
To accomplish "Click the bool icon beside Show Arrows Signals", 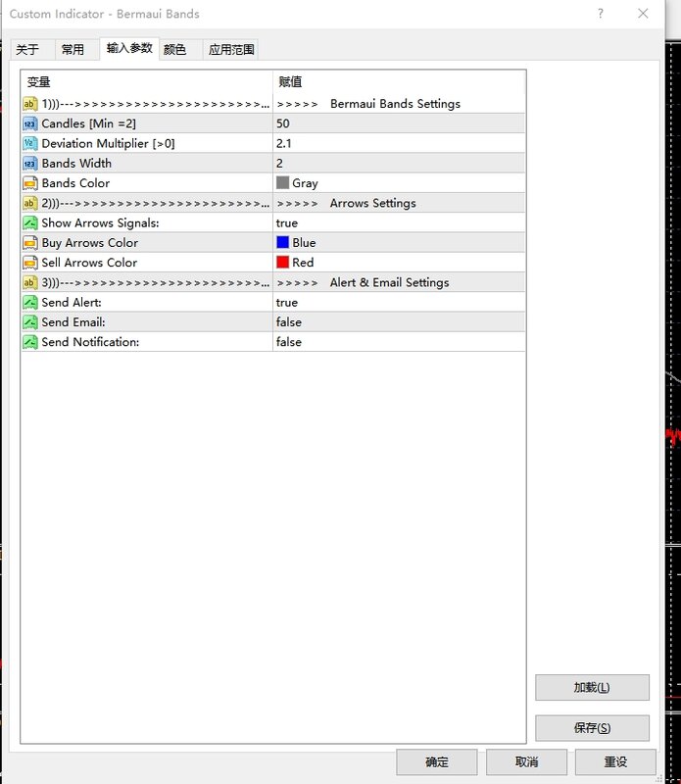I will [x=30, y=223].
